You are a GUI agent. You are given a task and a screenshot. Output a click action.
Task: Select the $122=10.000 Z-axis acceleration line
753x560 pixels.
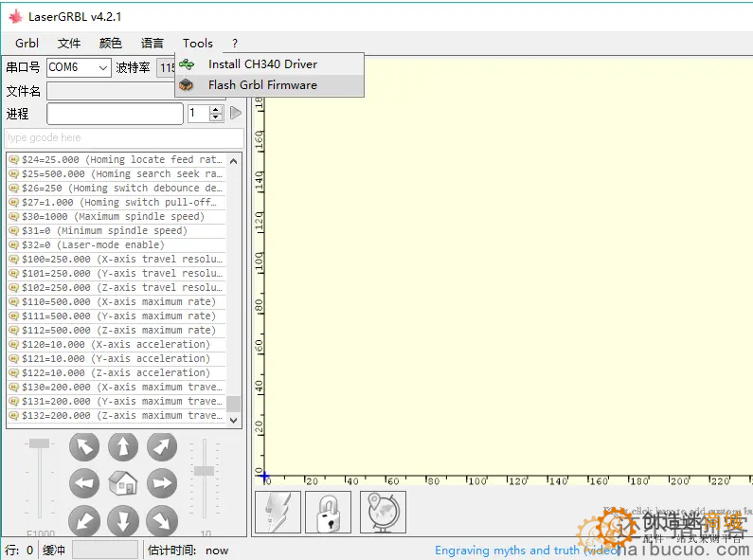tap(117, 372)
